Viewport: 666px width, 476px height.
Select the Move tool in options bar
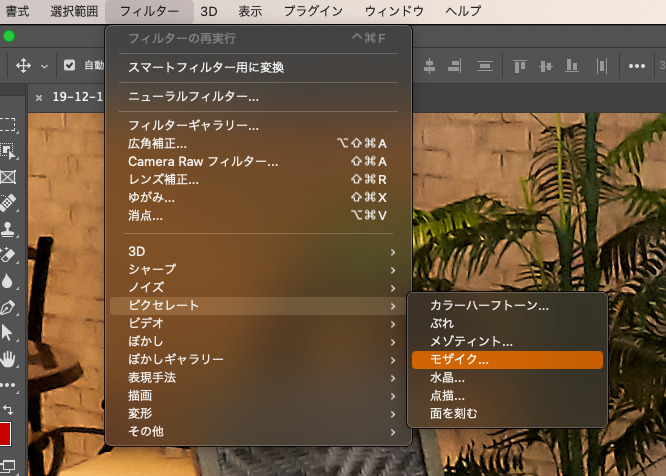[x=24, y=66]
